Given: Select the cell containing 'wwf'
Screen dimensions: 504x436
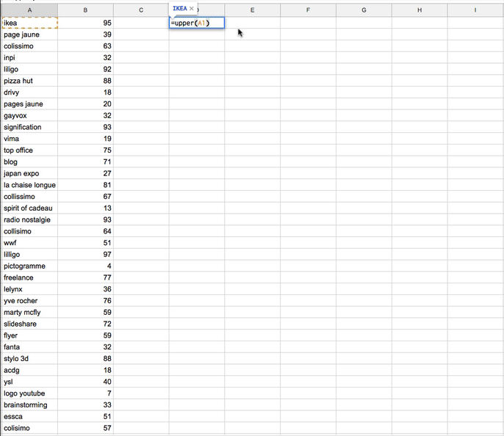Looking at the screenshot, I should pyautogui.click(x=29, y=242).
